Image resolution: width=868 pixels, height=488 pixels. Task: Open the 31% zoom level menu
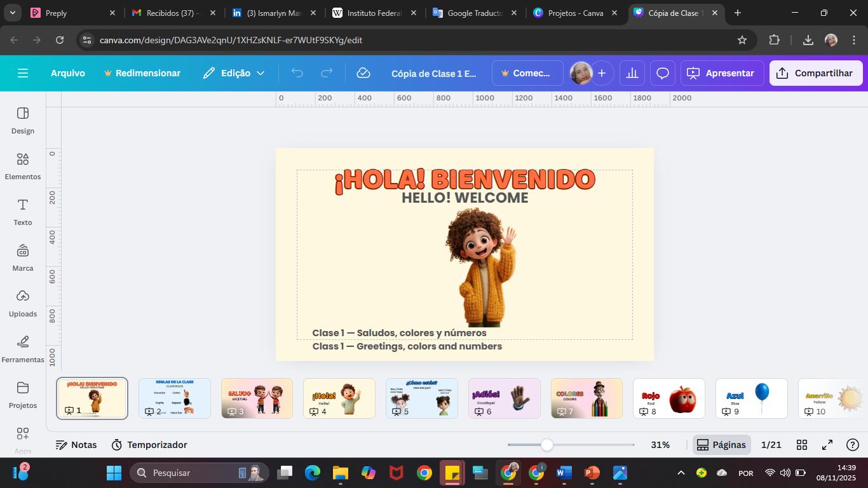660,445
